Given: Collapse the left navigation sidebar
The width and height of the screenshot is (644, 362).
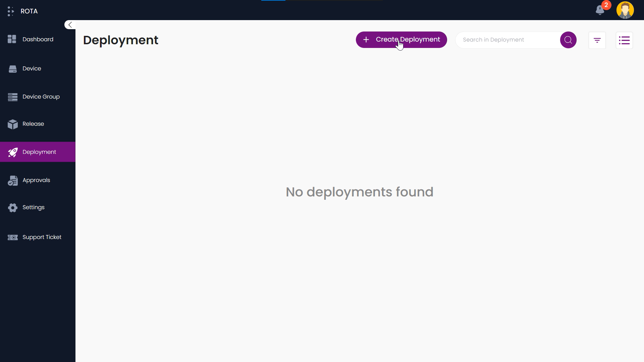Looking at the screenshot, I should click(69, 24).
